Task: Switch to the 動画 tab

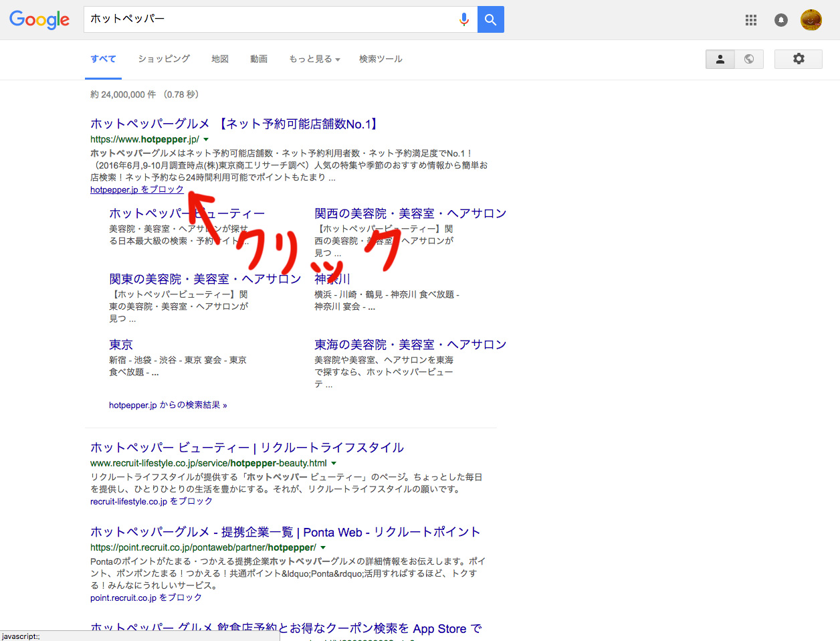Action: [x=259, y=59]
